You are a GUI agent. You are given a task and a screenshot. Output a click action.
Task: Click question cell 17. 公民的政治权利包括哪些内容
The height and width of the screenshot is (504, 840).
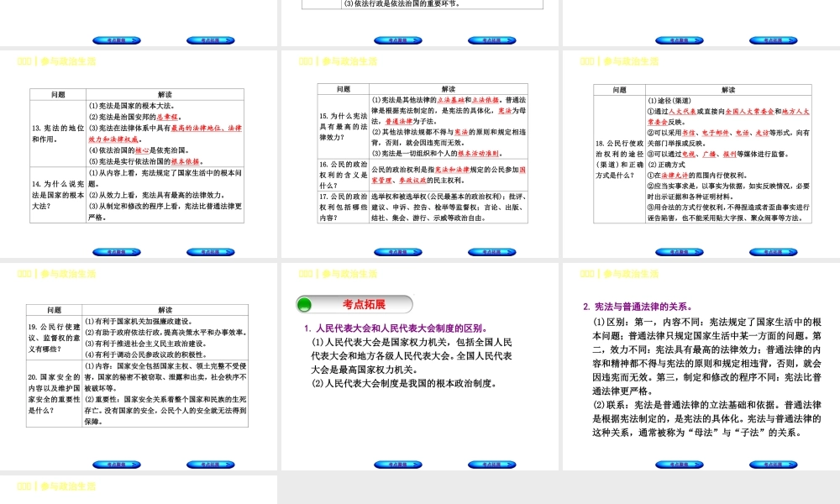[x=344, y=207]
